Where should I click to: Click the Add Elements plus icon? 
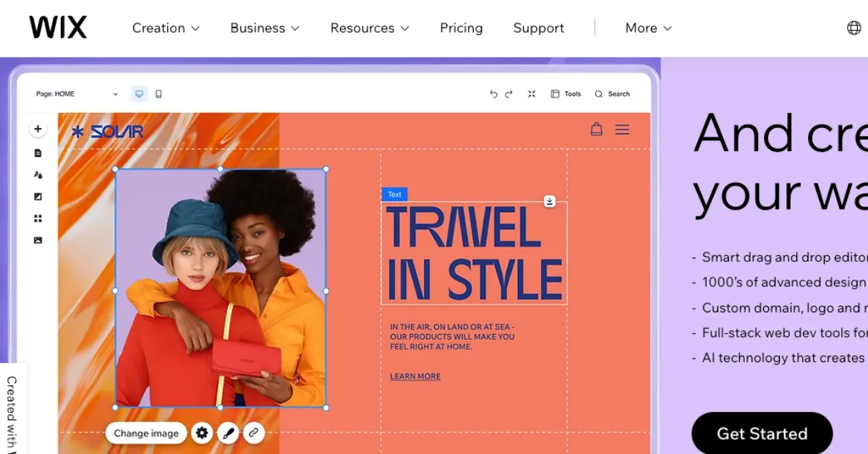pyautogui.click(x=38, y=129)
